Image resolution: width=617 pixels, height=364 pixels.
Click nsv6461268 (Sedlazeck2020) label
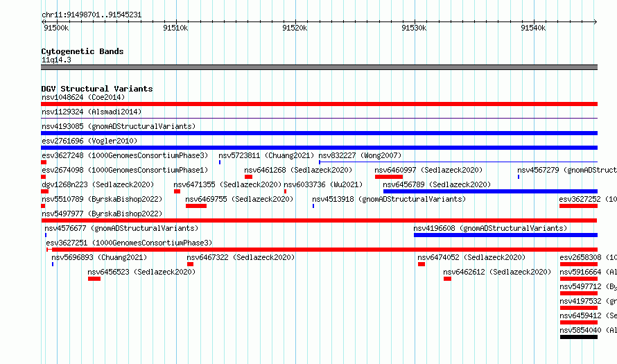298,170
